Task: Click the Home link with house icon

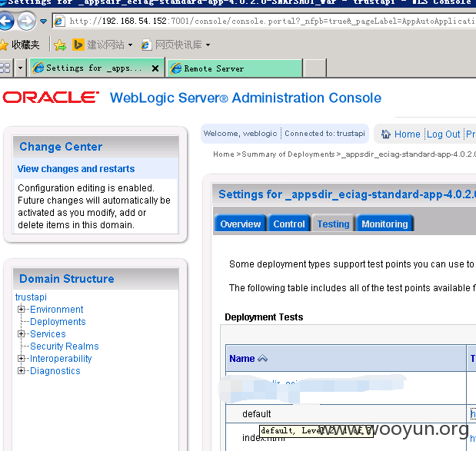Action: tap(401, 134)
